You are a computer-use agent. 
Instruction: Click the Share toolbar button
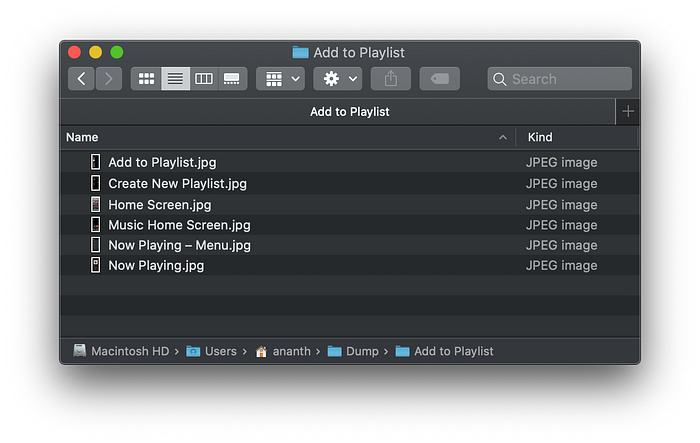390,78
